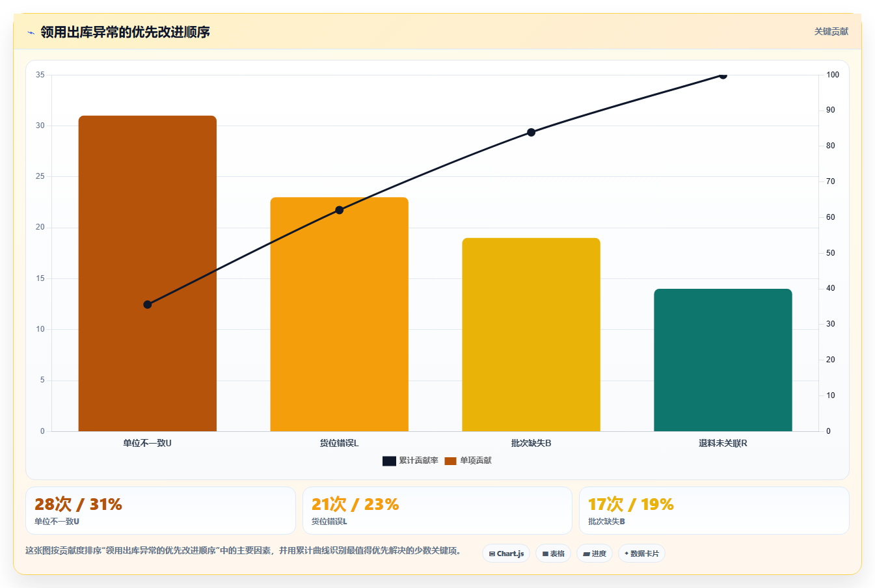Click the 21次 / 23% summary card

[437, 511]
